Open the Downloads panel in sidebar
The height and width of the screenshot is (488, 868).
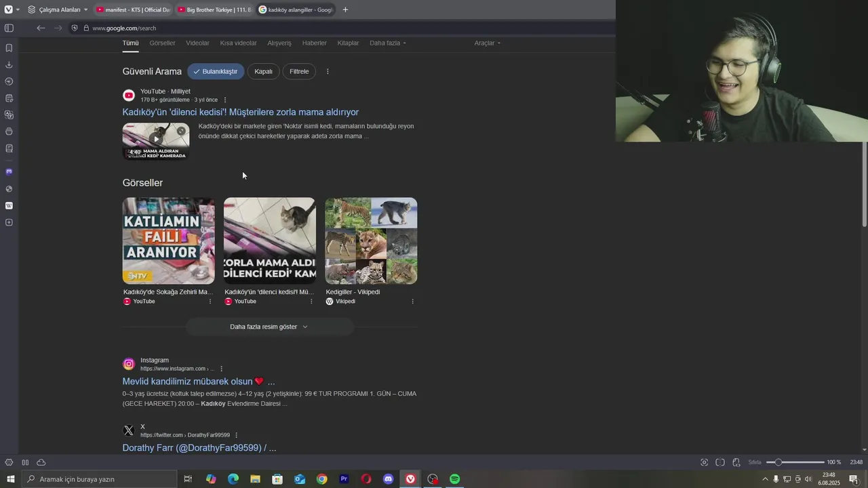point(9,65)
